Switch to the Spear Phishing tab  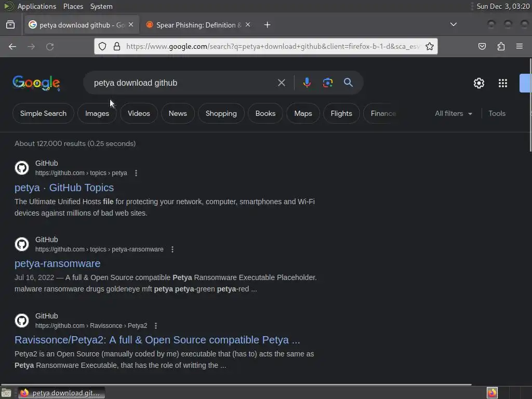[x=199, y=25]
